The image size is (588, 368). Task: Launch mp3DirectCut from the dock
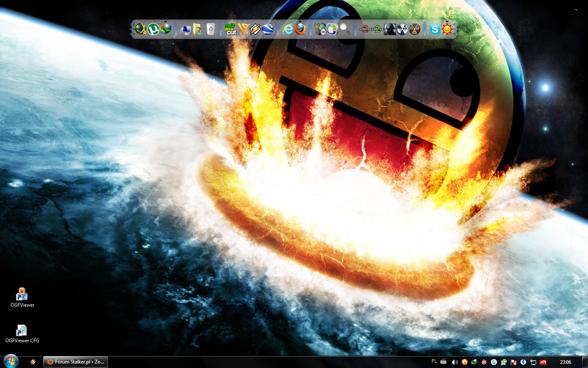(x=230, y=29)
